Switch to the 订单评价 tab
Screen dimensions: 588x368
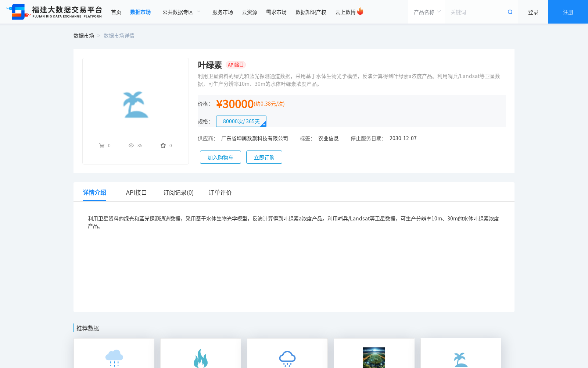[x=220, y=192]
